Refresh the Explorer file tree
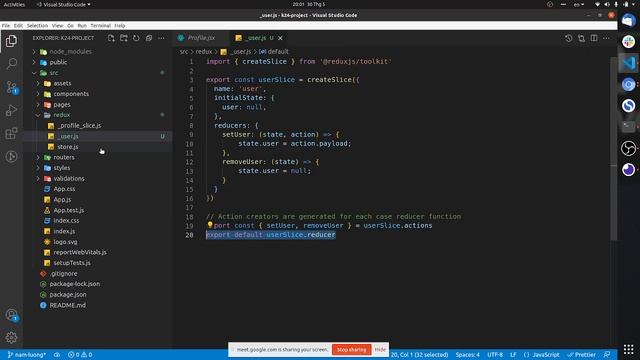Screen dimensions: 640x360 136,38
